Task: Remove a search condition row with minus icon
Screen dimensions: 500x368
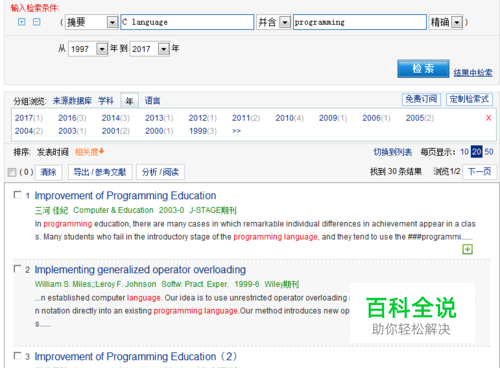Action: click(37, 22)
